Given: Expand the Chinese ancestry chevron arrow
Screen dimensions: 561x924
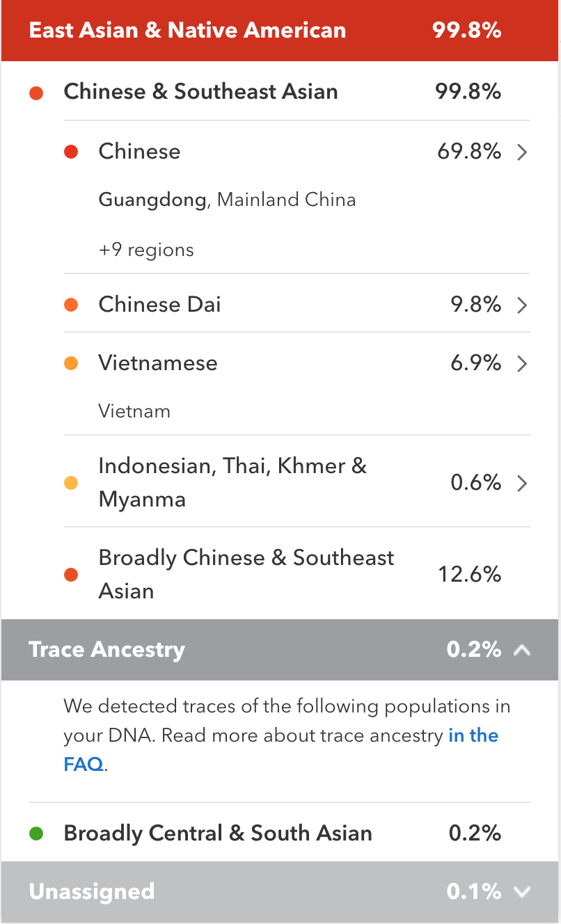Looking at the screenshot, I should click(522, 152).
